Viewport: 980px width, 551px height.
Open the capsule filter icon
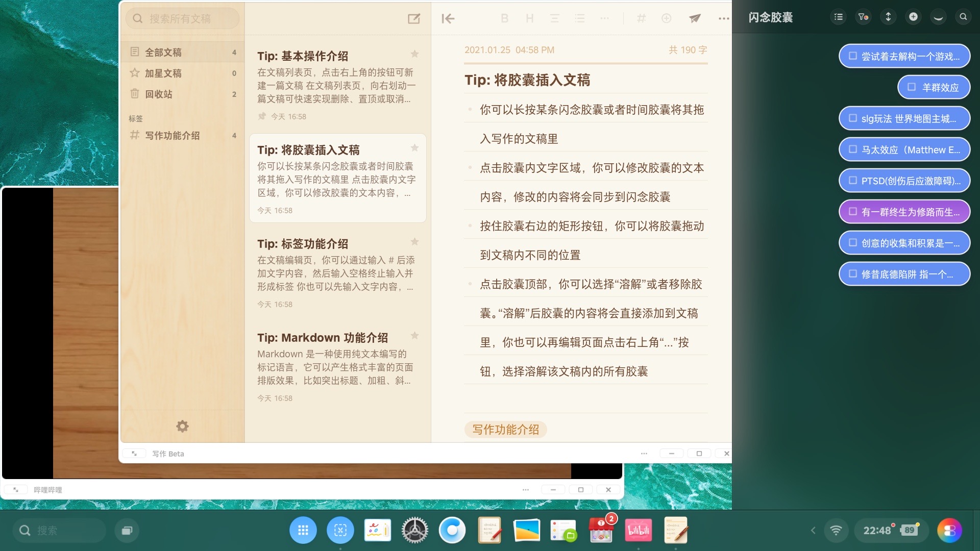coord(863,17)
